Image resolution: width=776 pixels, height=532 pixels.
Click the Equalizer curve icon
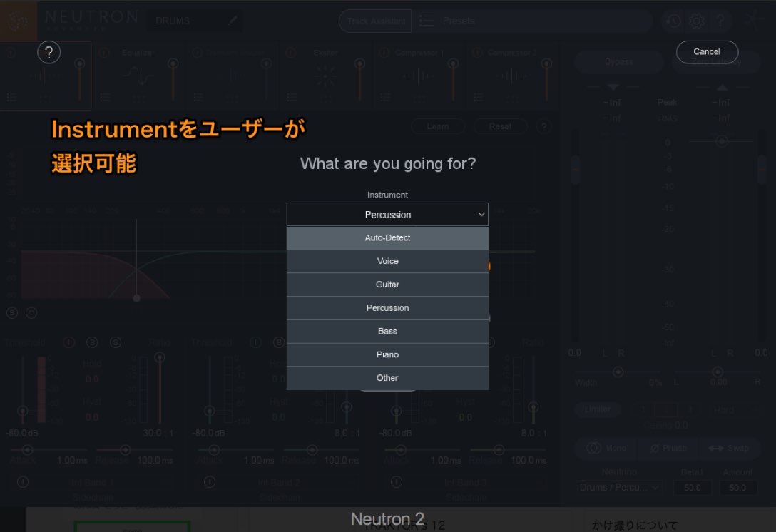[x=137, y=76]
